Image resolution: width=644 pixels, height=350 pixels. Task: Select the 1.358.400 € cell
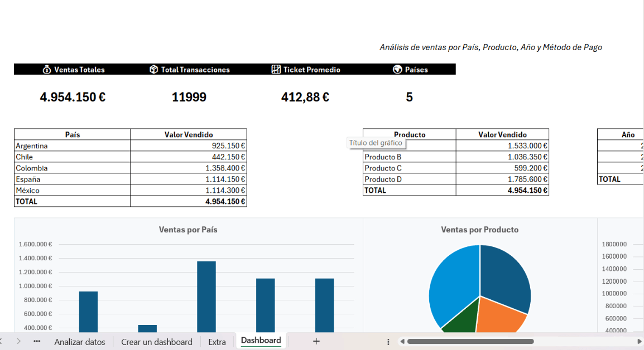point(189,168)
